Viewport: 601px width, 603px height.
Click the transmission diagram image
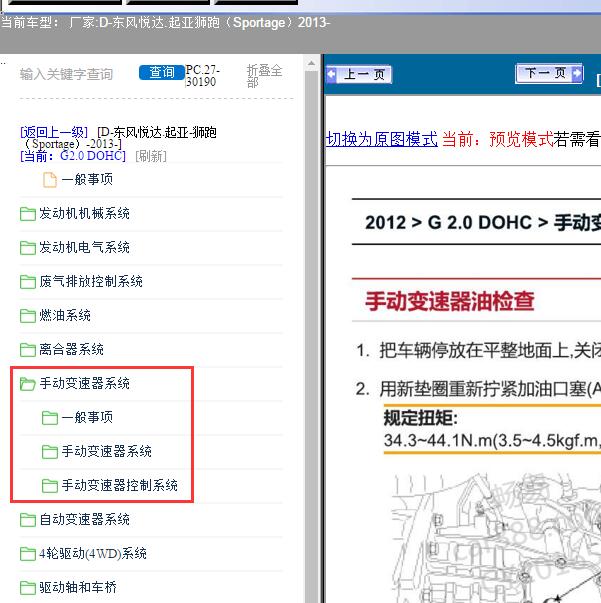pyautogui.click(x=496, y=538)
